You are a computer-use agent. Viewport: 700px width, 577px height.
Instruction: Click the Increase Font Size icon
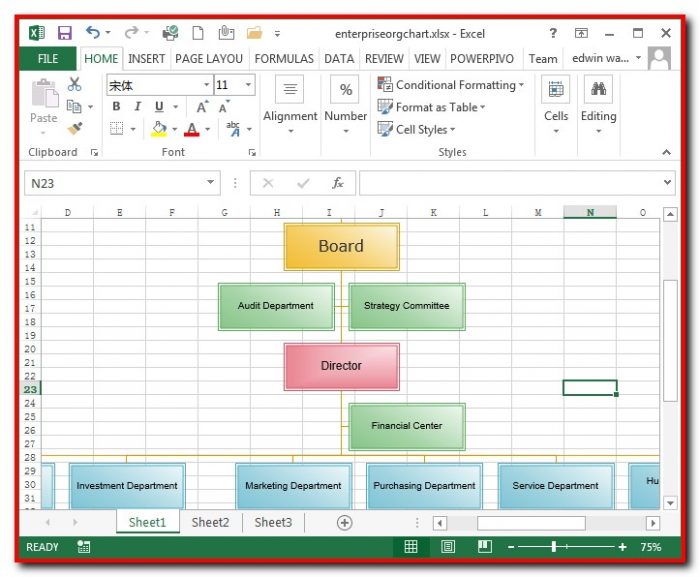(x=202, y=107)
